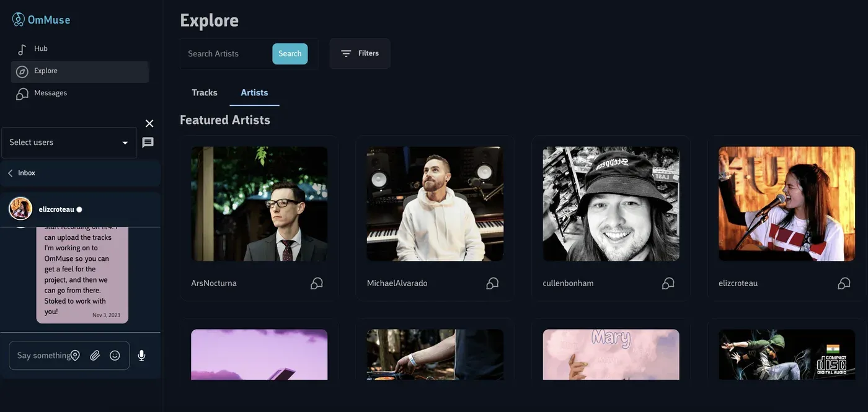Switch to the Artists tab
Image resolution: width=868 pixels, height=412 pixels.
[x=254, y=92]
